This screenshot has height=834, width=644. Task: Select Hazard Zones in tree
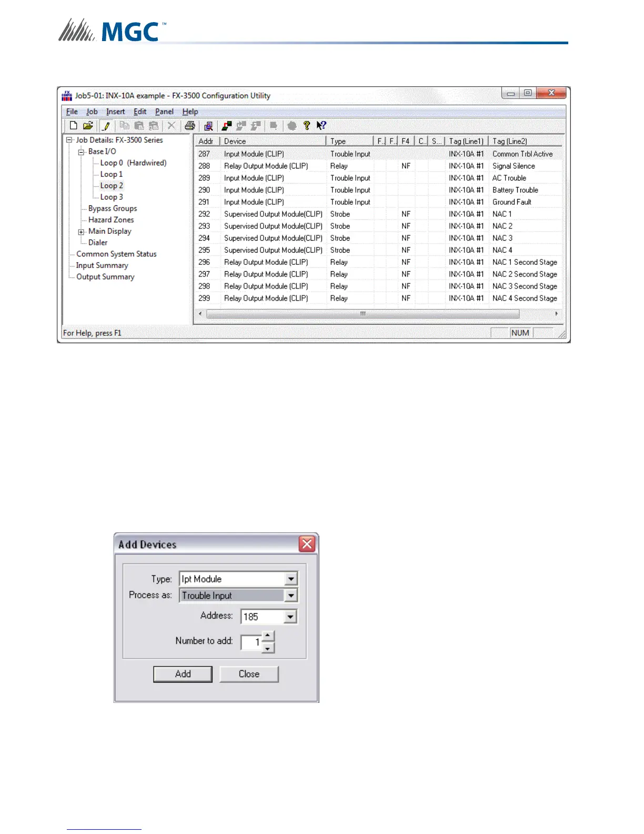tap(111, 220)
